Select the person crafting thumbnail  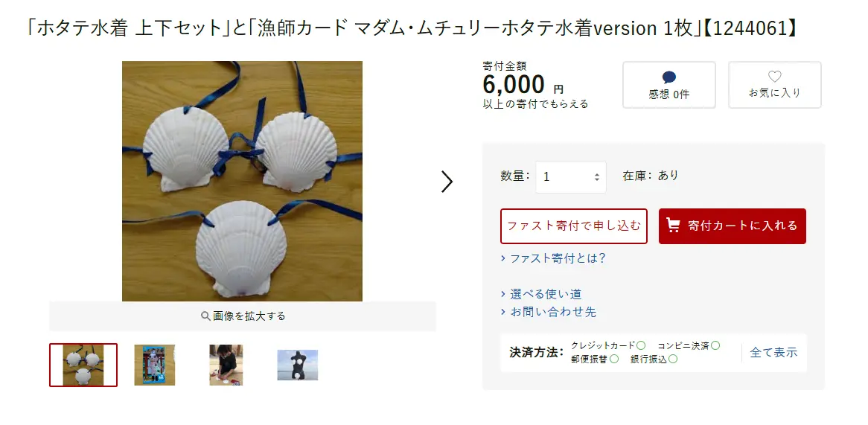[226, 365]
